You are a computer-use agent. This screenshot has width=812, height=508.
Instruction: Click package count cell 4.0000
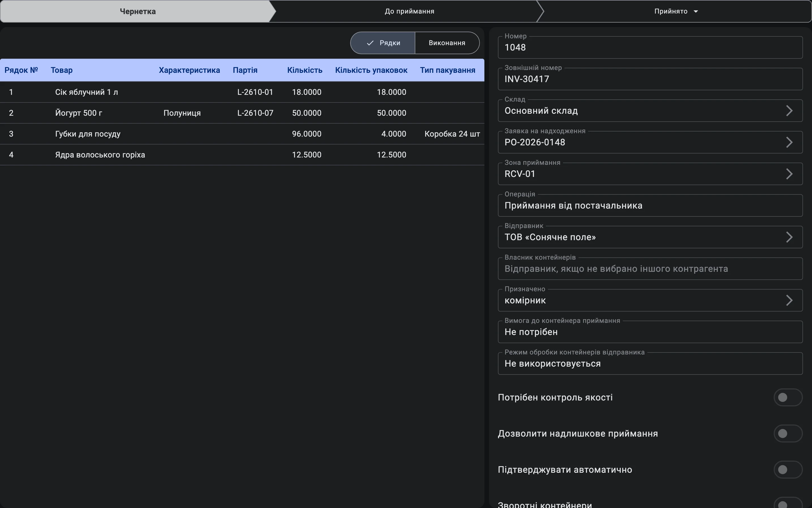tap(394, 134)
